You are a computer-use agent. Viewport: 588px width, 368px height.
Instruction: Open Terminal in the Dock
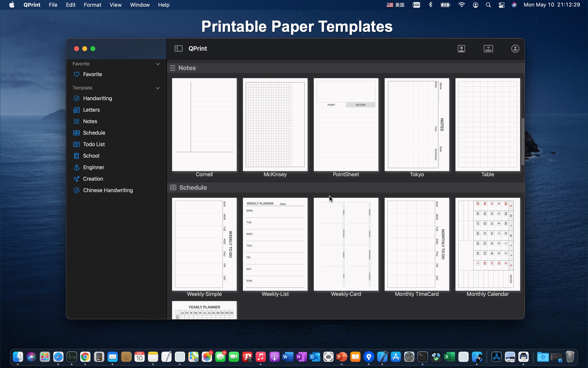pyautogui.click(x=423, y=357)
